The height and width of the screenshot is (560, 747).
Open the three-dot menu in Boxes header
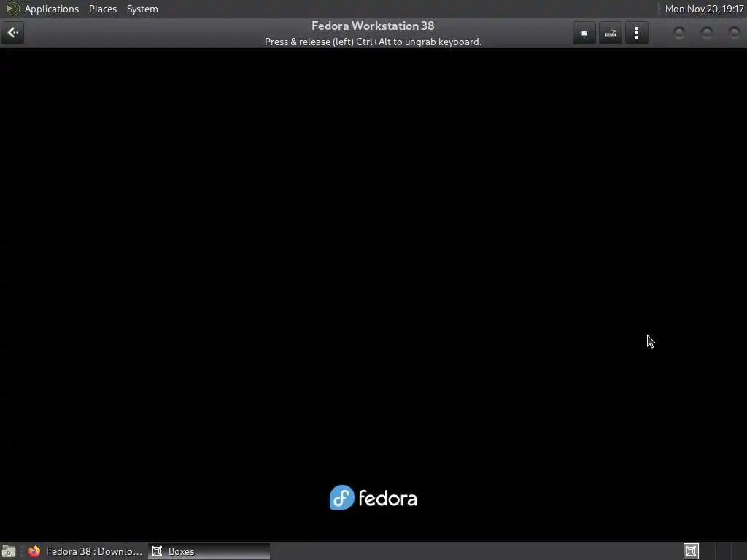[636, 33]
